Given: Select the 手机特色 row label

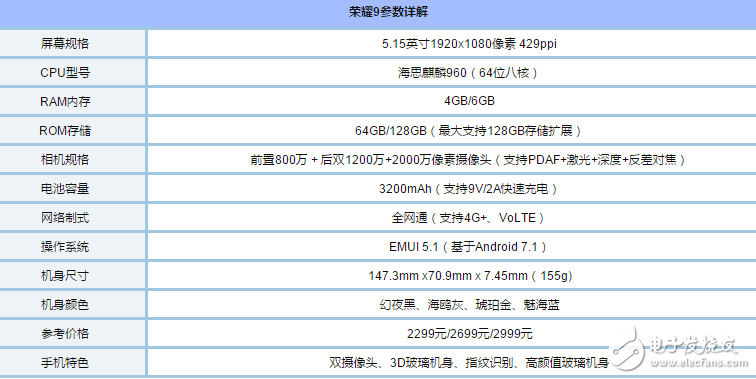Looking at the screenshot, I should point(65,362).
